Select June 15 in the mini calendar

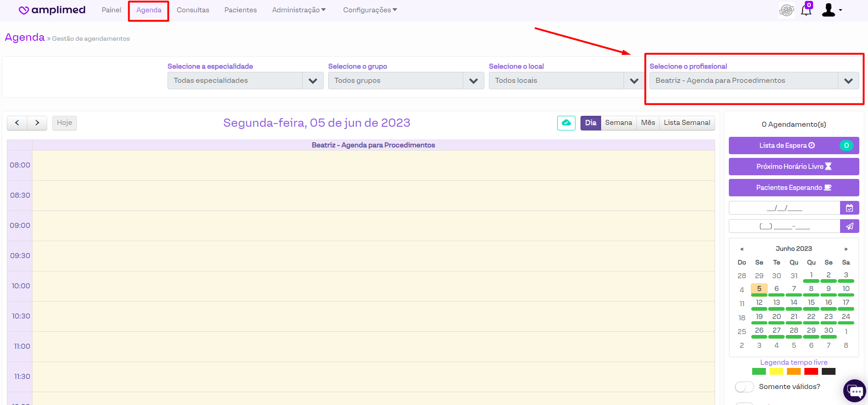811,302
